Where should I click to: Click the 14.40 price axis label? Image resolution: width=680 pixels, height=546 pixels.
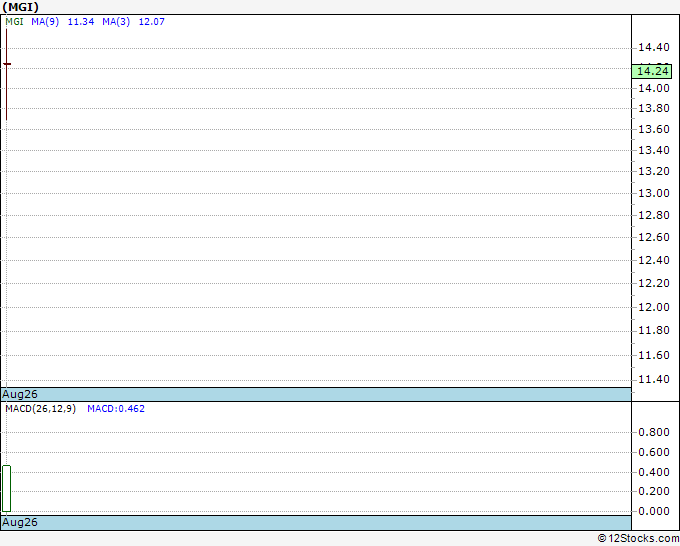[654, 47]
